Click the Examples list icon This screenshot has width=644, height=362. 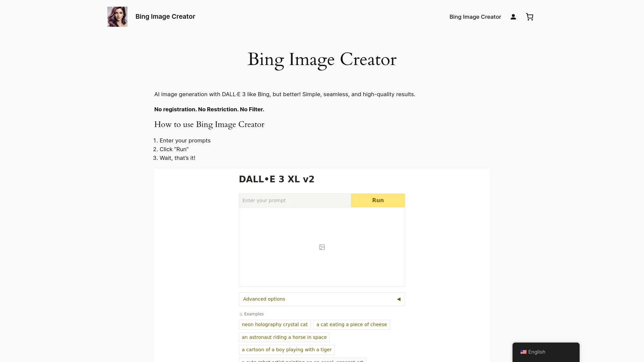pyautogui.click(x=240, y=314)
